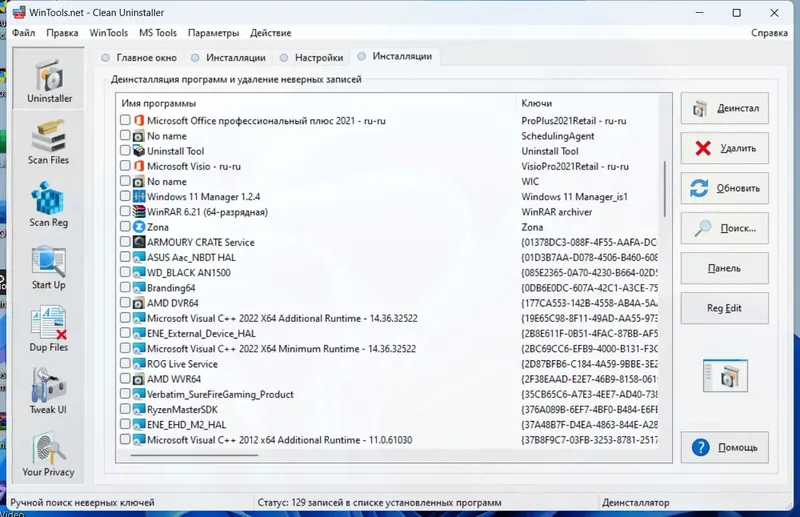Check the Windows 11 Manager 1.2.4 checkbox

coord(125,196)
